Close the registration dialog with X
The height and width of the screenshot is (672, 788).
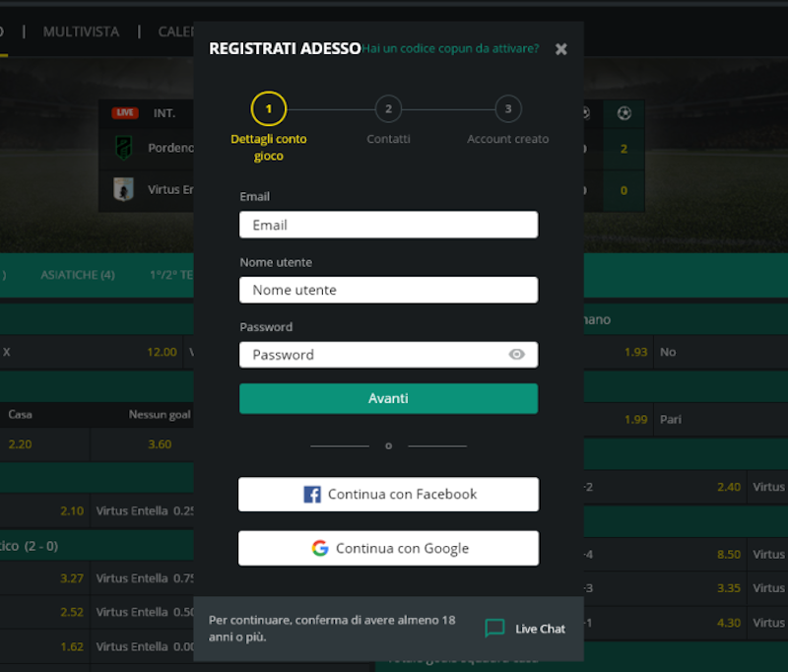(x=561, y=48)
